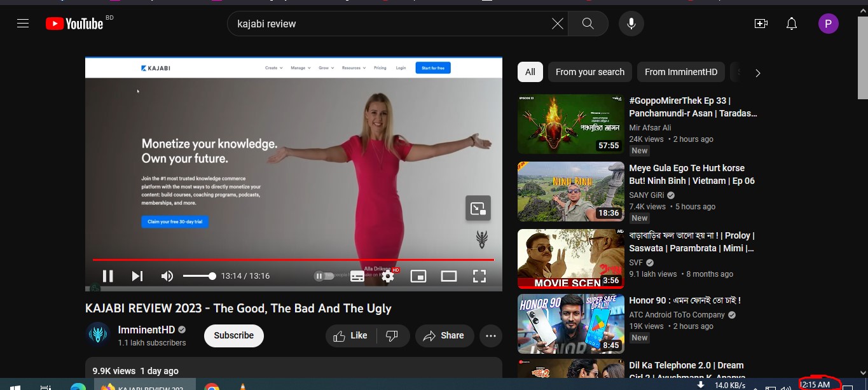This screenshot has height=390, width=868.
Task: Click the ATC Android ToTo Company name
Action: point(677,315)
